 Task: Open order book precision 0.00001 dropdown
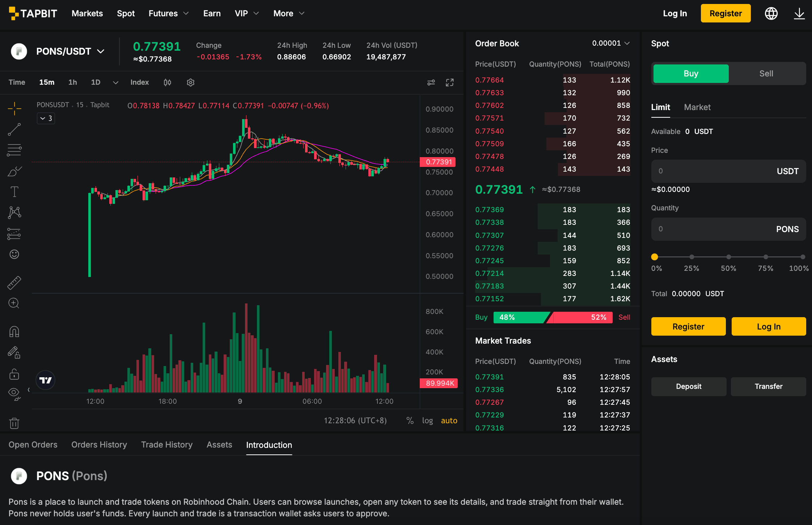pos(611,43)
